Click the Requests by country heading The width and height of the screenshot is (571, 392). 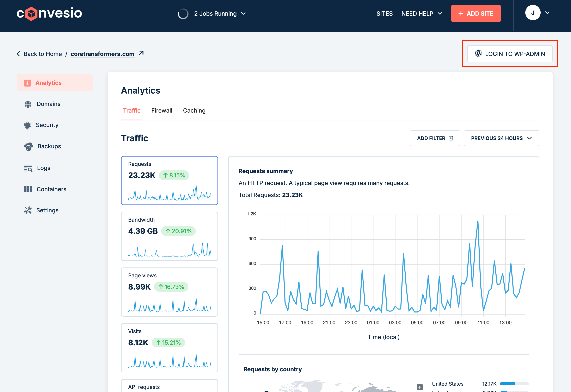pos(273,369)
